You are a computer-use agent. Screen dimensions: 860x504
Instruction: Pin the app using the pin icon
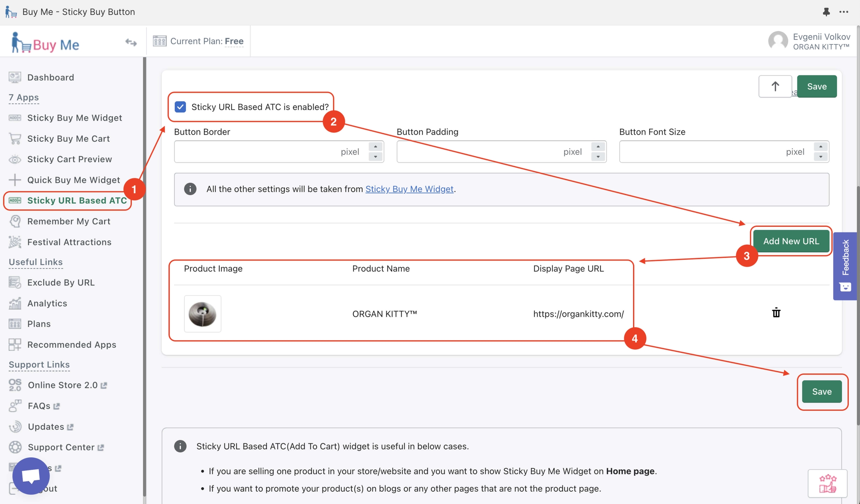826,12
